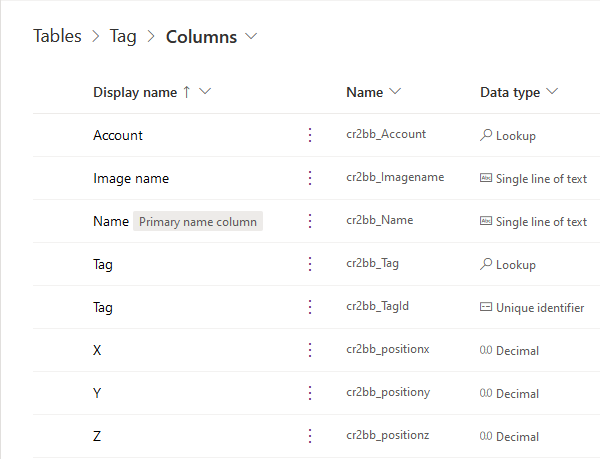Open the Display name header filter chevron
Image resolution: width=600 pixels, height=459 pixels.
pos(206,92)
